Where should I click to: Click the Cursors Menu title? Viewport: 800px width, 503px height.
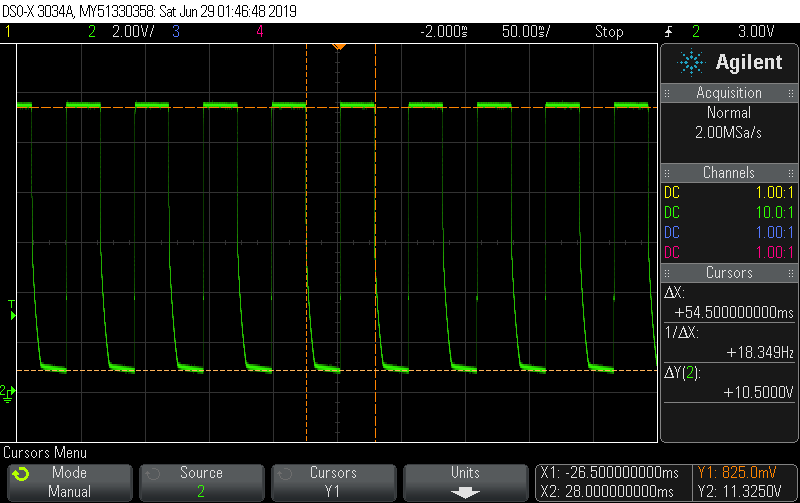[45, 452]
